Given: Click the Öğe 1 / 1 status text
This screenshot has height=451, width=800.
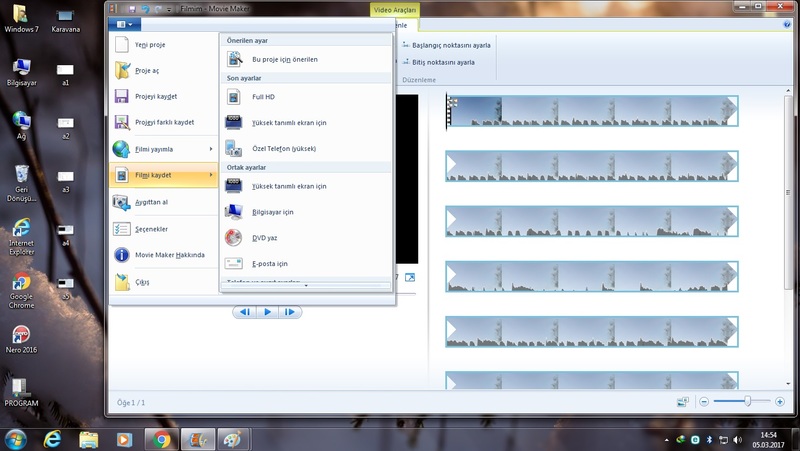Looking at the screenshot, I should click(131, 403).
